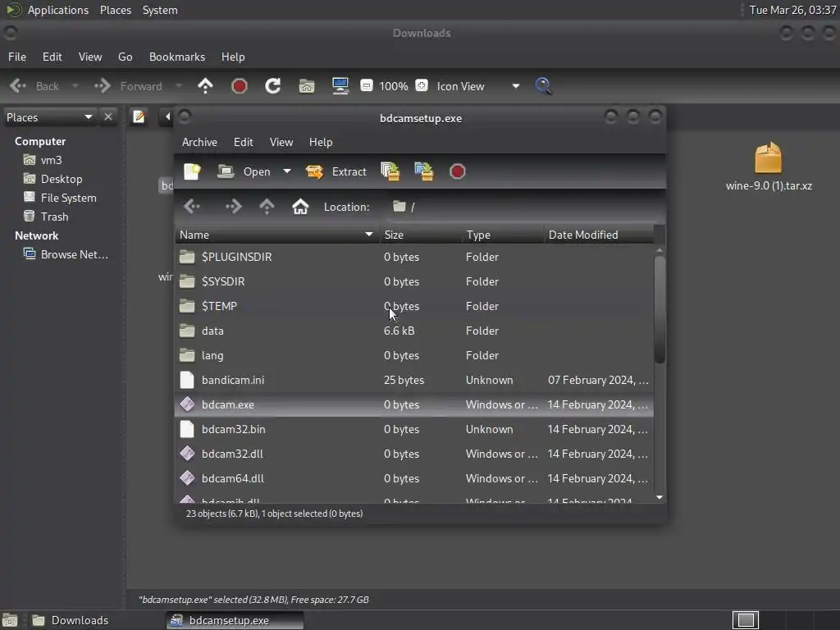Click Forward button in file manager
The width and height of the screenshot is (840, 630).
129,86
